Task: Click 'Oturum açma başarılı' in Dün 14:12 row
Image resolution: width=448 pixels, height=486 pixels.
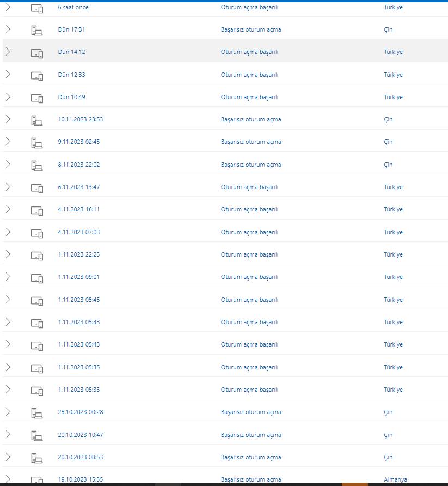Action: tap(249, 52)
